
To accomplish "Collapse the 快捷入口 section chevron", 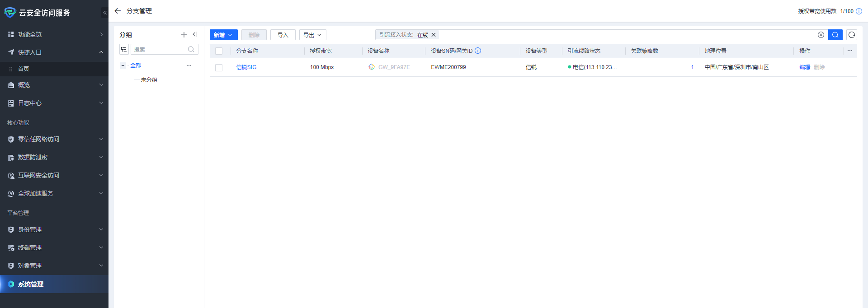I will (x=101, y=52).
